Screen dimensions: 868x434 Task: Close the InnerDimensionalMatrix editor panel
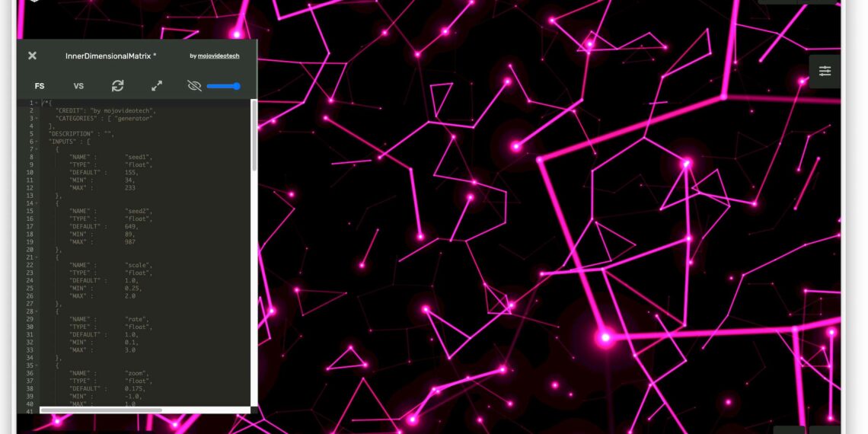click(x=32, y=56)
